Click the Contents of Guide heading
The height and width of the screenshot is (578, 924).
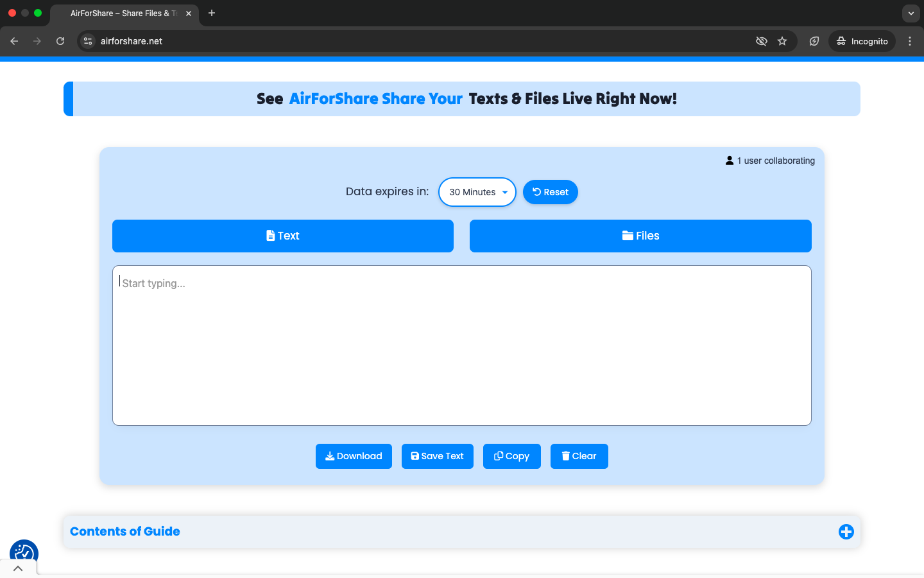125,531
